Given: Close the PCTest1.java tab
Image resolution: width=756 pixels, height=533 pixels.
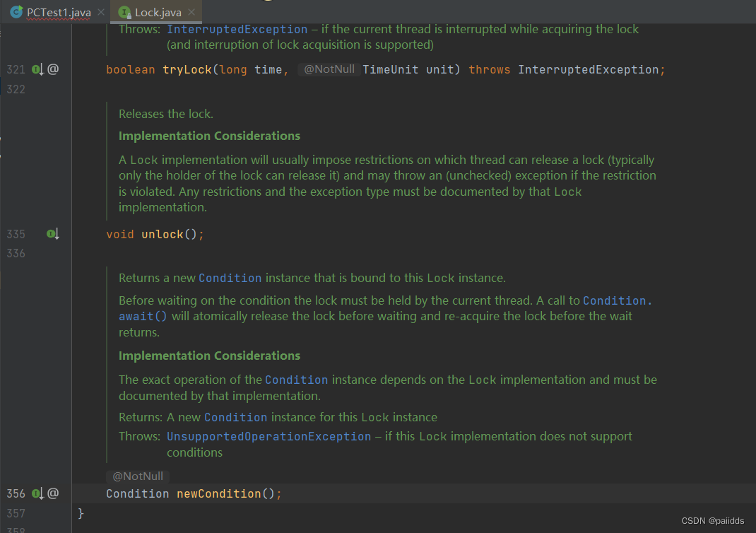Looking at the screenshot, I should tap(100, 12).
